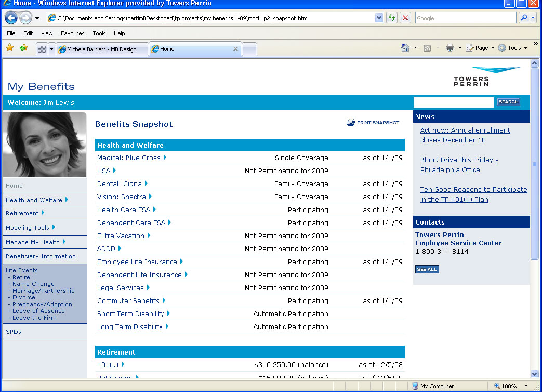Open Print options dropdown arrow
Screen dimensions: 542x392
460,48
